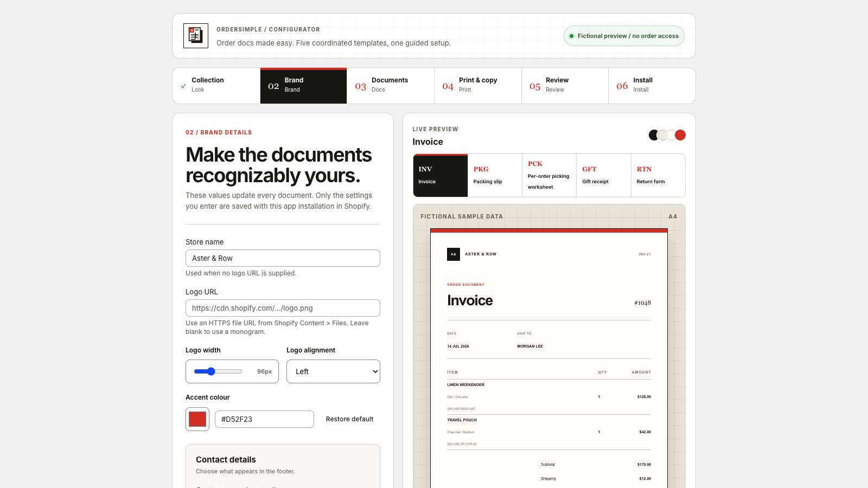Viewport: 868px width, 488px height.
Task: Open the Collection step tab
Action: (216, 86)
